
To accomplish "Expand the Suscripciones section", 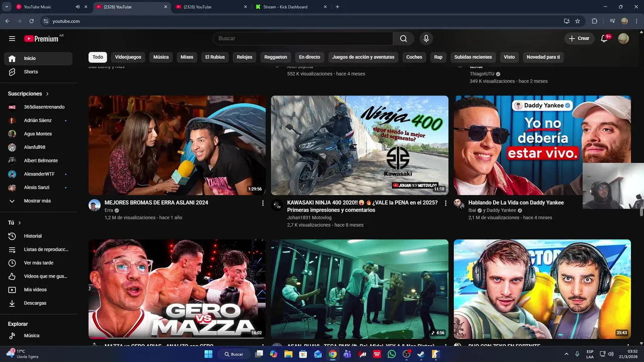I will [29, 94].
